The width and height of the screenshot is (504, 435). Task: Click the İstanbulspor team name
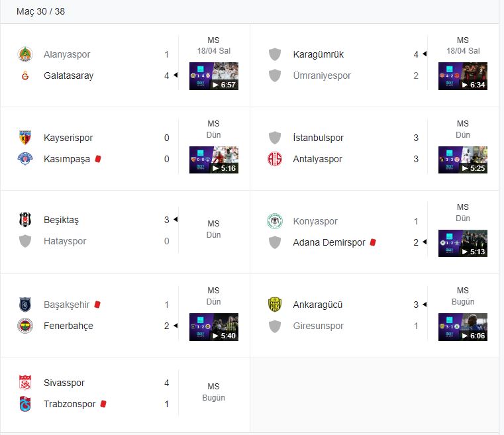click(x=319, y=138)
